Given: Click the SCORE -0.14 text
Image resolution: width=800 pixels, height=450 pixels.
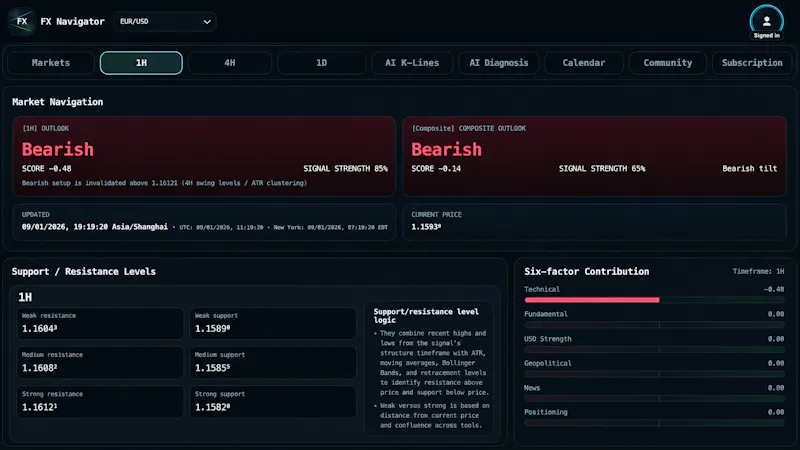Looking at the screenshot, I should click(436, 168).
